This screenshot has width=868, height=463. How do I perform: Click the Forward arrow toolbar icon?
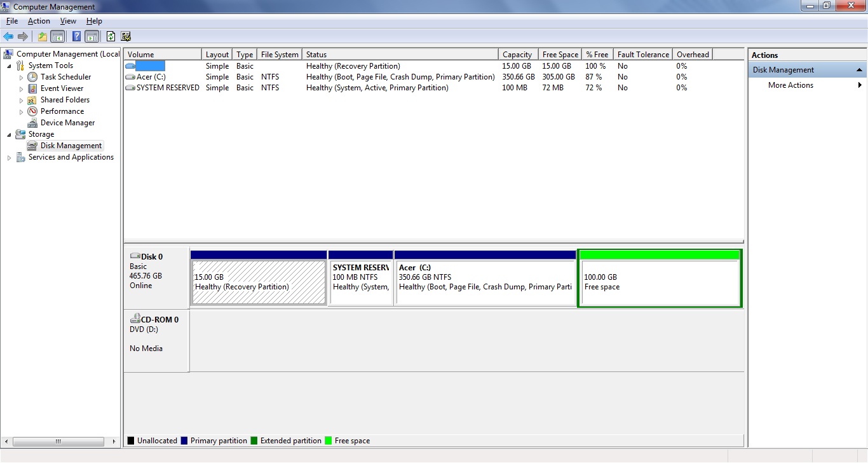coord(23,36)
